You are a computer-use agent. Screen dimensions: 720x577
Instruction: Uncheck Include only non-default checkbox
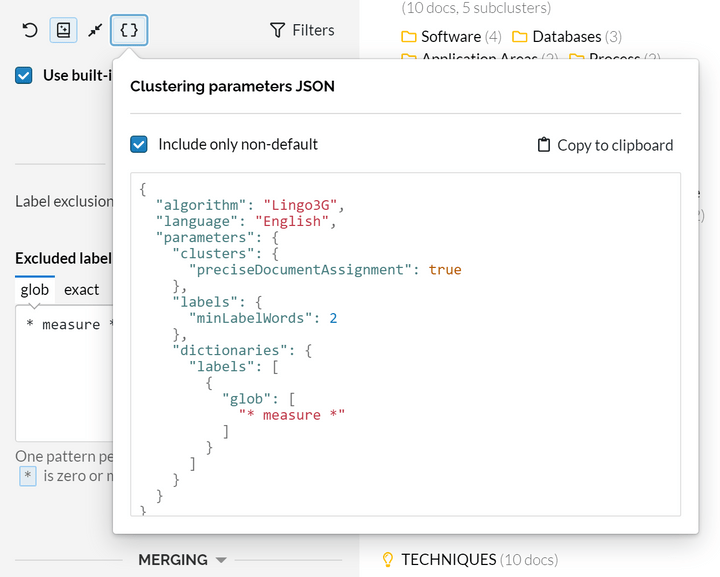139,144
